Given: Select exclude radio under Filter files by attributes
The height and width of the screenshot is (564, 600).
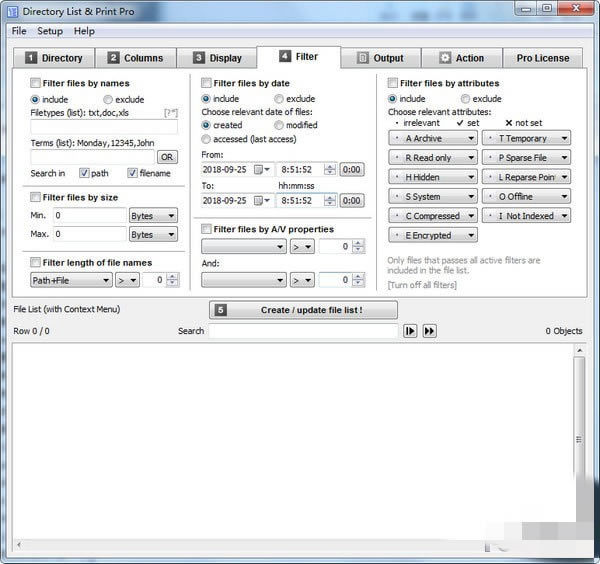Looking at the screenshot, I should pos(465,99).
